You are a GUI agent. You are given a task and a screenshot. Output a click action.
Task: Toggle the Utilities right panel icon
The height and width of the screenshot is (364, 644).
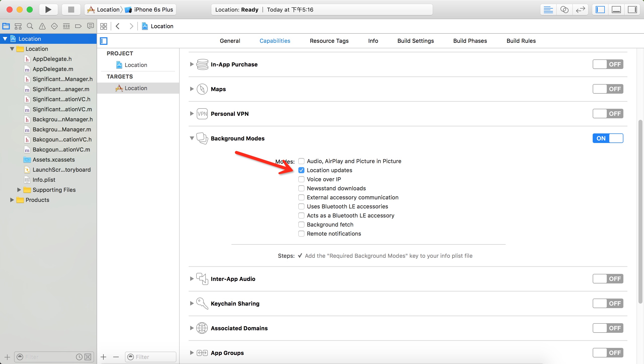click(x=632, y=10)
